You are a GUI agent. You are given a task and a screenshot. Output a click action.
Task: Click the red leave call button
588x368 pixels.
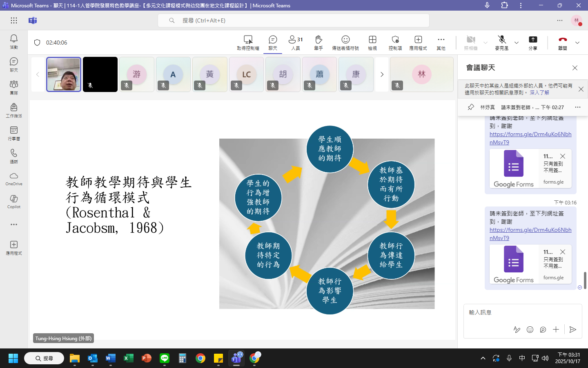(563, 42)
